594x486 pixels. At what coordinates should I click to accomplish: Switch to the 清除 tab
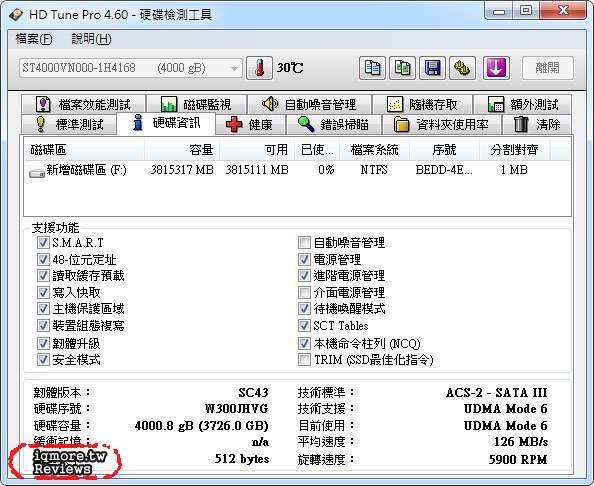537,124
